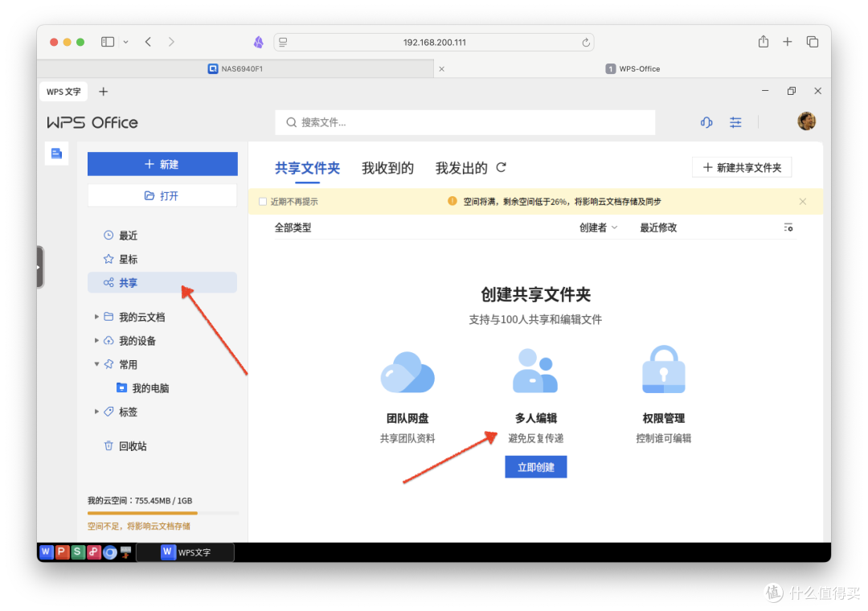Image resolution: width=868 pixels, height=611 pixels.
Task: Click the 立即创建 button
Action: click(x=535, y=466)
